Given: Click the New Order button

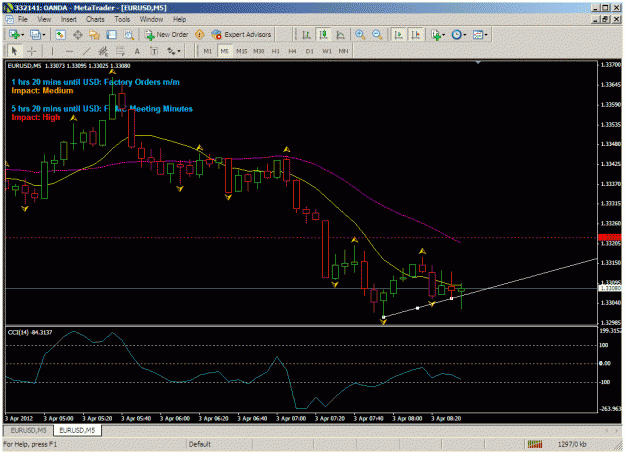Looking at the screenshot, I should pyautogui.click(x=166, y=35).
